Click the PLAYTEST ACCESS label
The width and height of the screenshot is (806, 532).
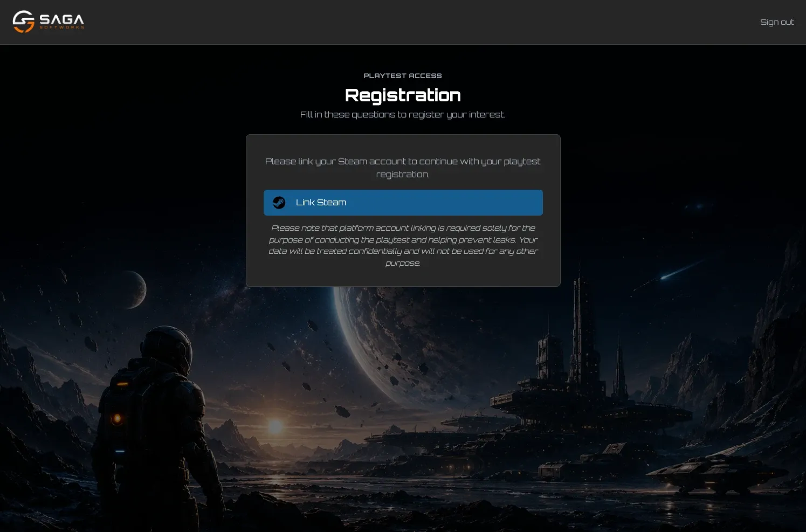(403, 76)
